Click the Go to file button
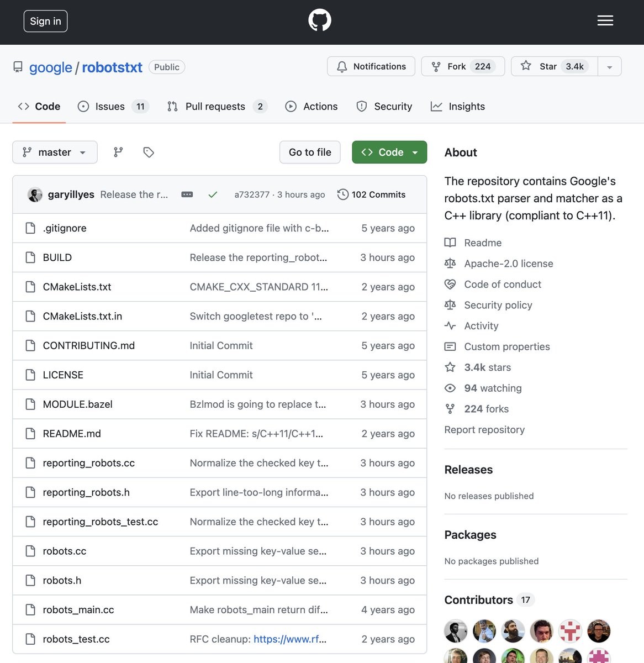Viewport: 644px width, 663px height. pos(310,152)
